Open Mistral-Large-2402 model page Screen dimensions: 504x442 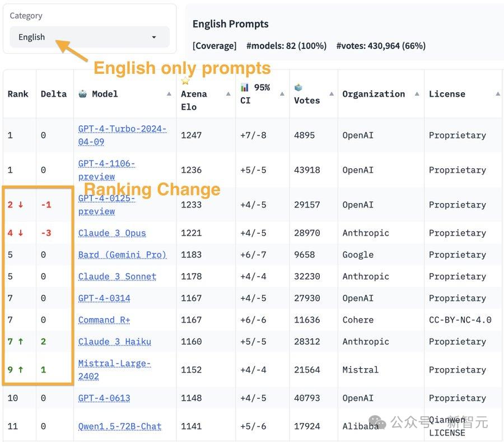pos(114,370)
